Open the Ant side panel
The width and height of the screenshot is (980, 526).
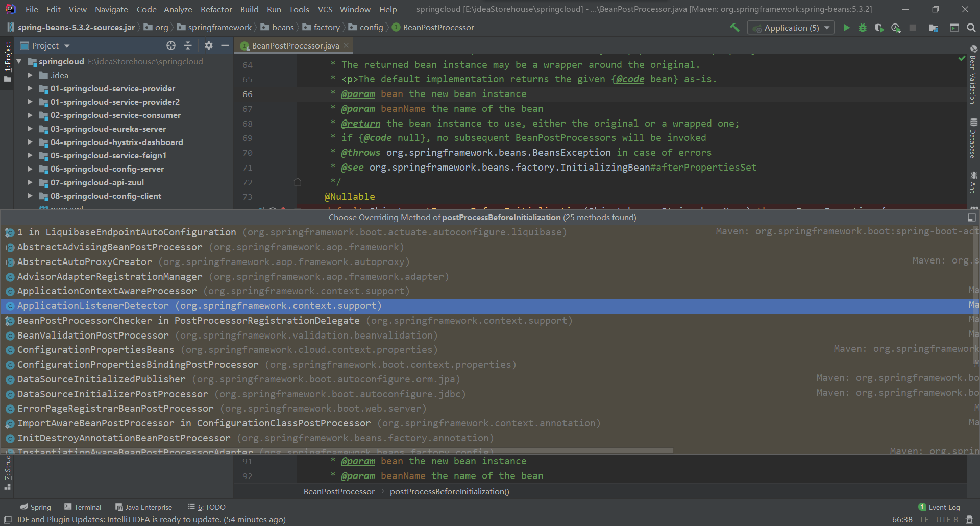(973, 182)
